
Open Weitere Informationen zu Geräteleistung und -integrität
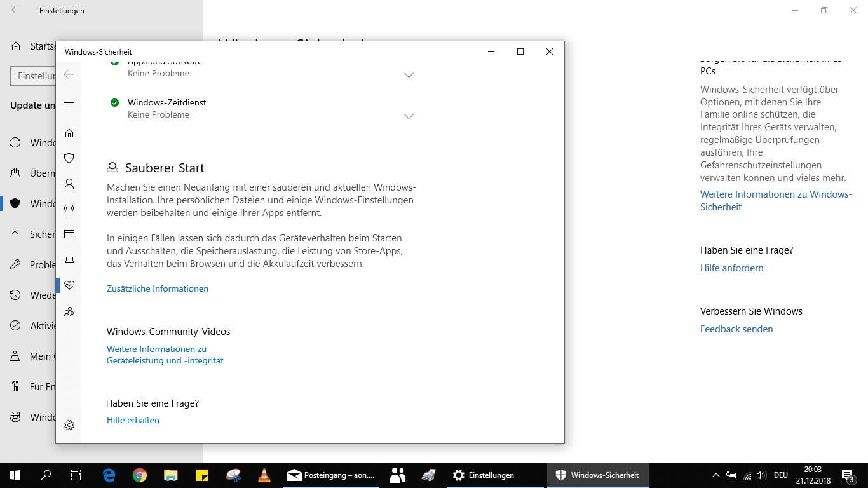tap(165, 355)
